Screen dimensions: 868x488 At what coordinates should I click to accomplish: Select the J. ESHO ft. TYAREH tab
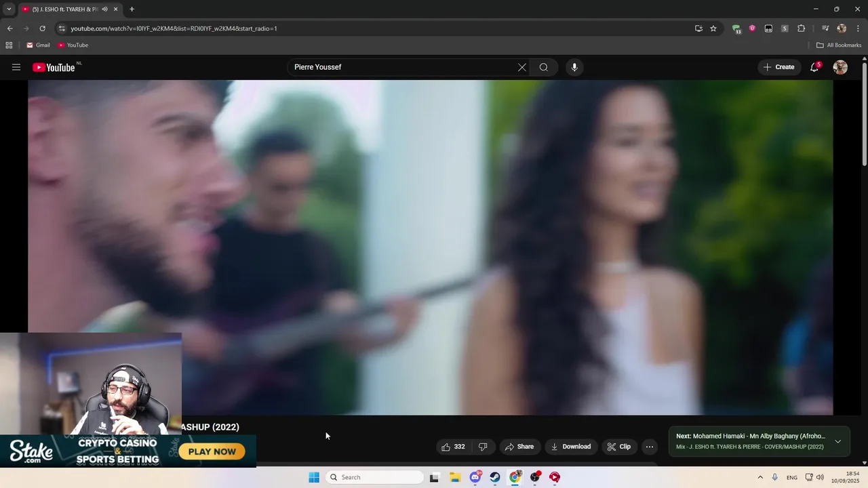(x=64, y=9)
